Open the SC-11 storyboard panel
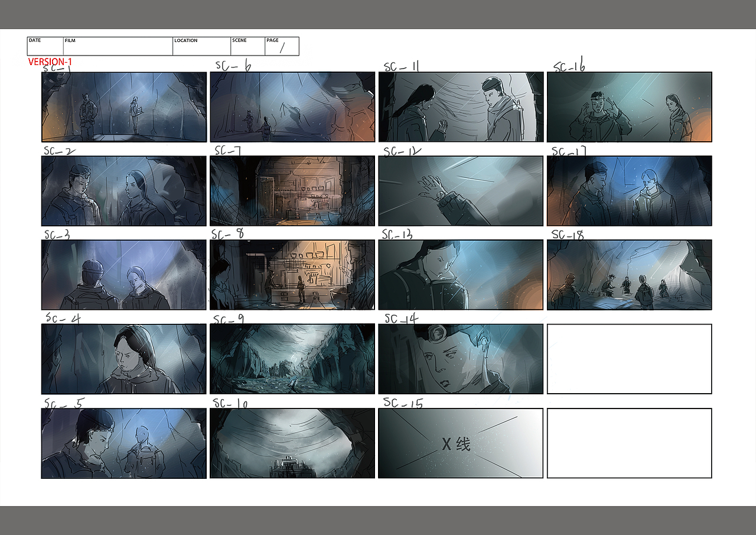This screenshot has height=535, width=756. [461, 107]
